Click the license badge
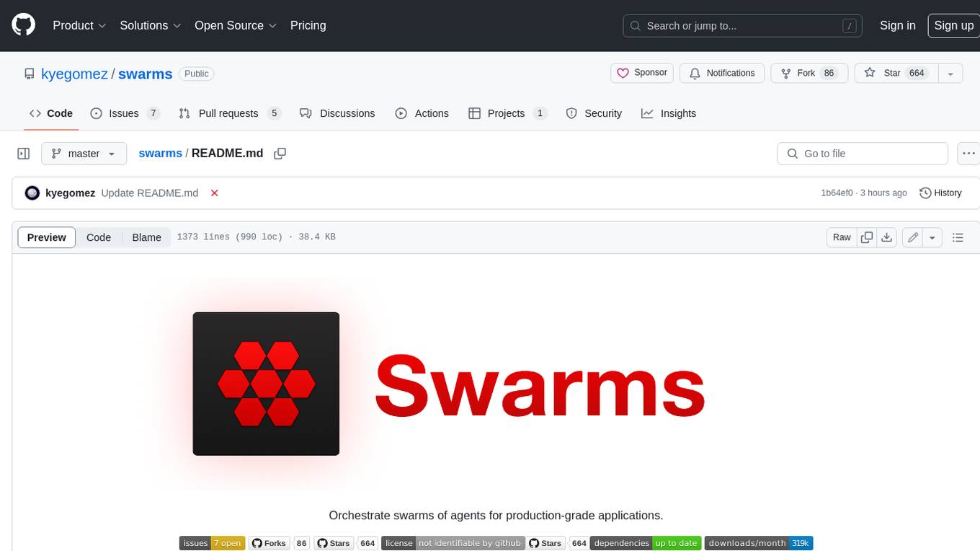The width and height of the screenshot is (980, 551). coord(453,543)
